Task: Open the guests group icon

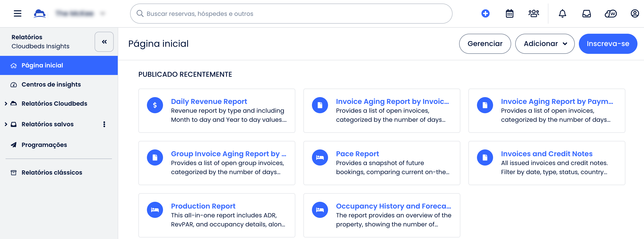Action: (534, 13)
